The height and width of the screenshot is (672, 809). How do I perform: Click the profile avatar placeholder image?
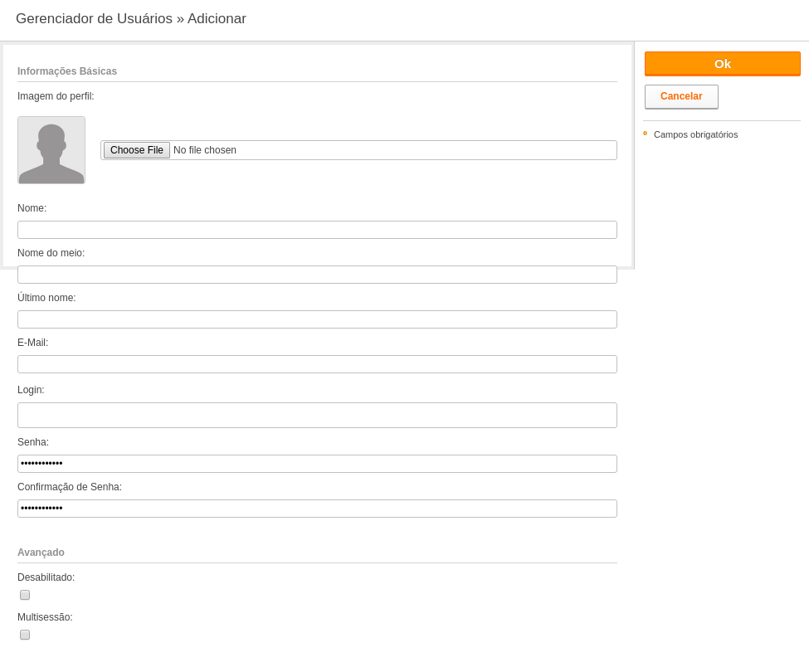[x=51, y=150]
